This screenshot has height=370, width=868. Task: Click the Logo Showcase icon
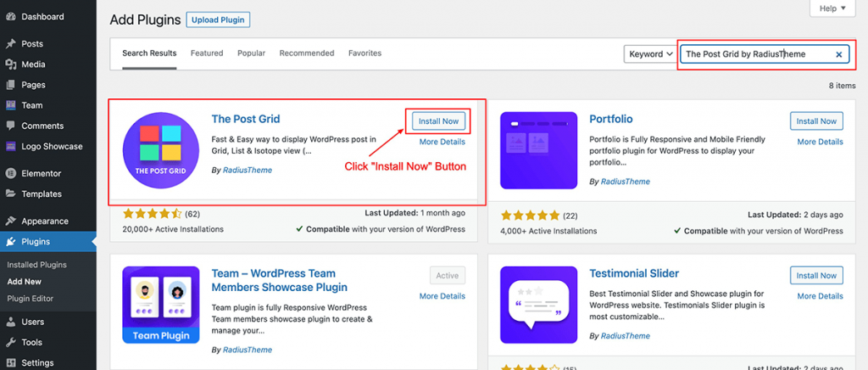(10, 146)
